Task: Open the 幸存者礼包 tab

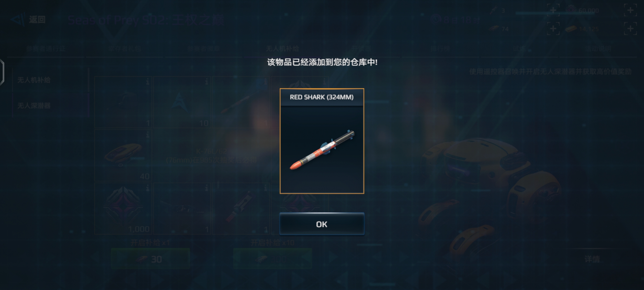Action: pyautogui.click(x=125, y=49)
